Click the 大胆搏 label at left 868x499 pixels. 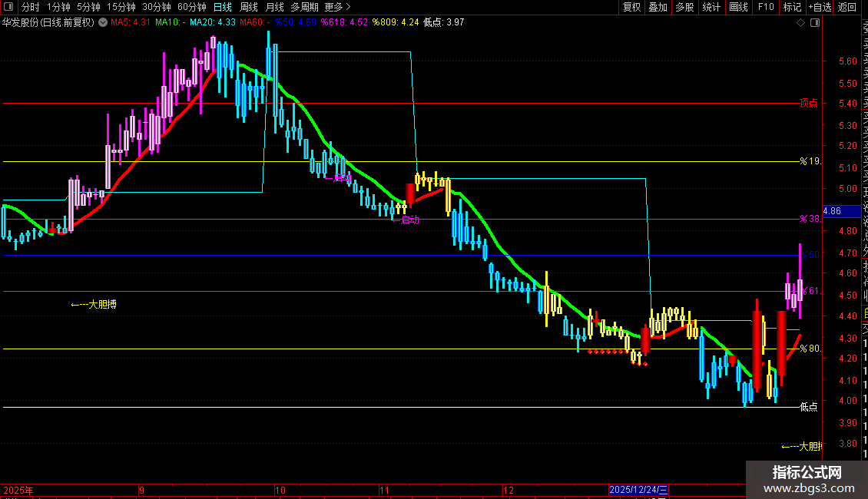pos(94,304)
